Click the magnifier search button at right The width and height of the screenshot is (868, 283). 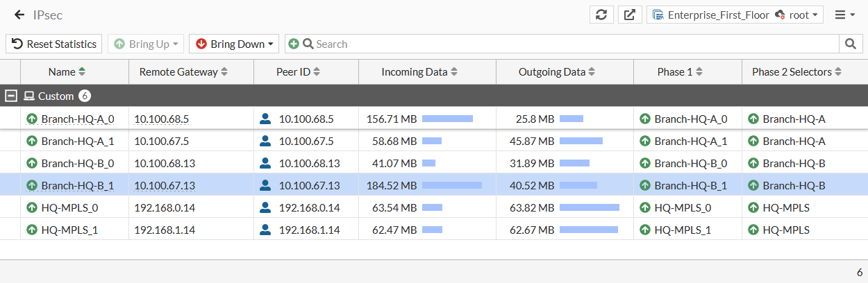850,44
